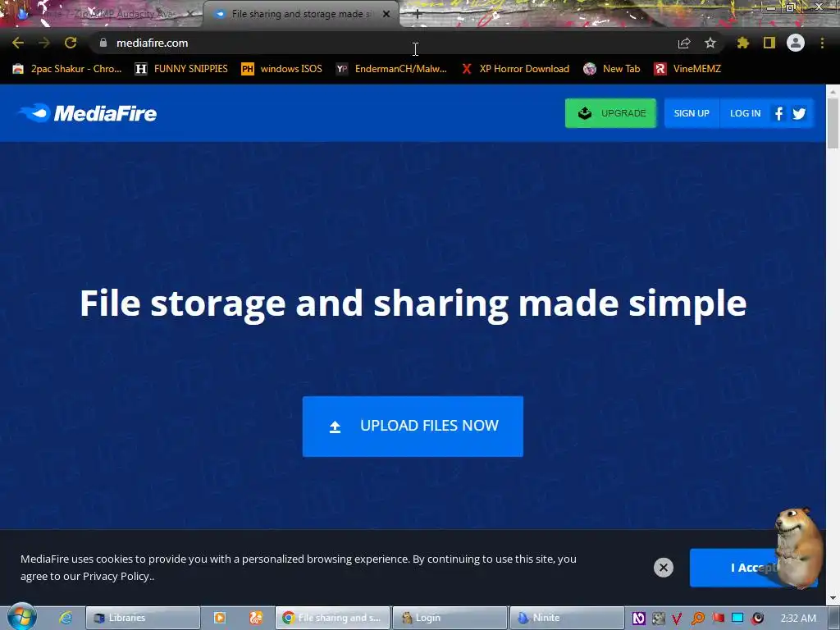
Task: Click the share page icon in address bar
Action: pyautogui.click(x=684, y=43)
